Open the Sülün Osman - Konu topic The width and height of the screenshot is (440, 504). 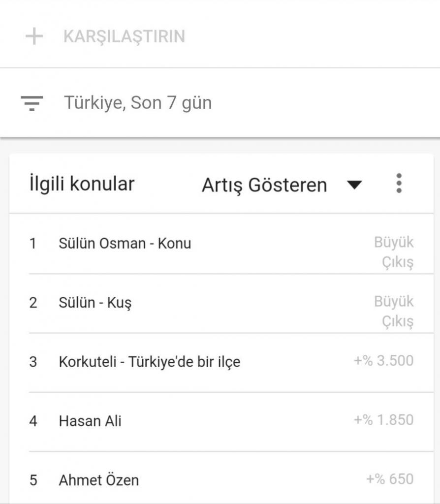(x=125, y=243)
